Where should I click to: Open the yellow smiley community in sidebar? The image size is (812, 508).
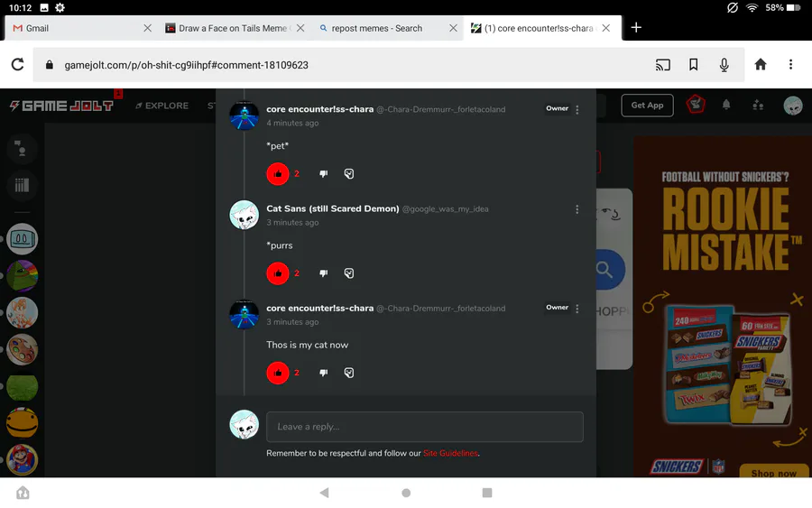[23, 423]
